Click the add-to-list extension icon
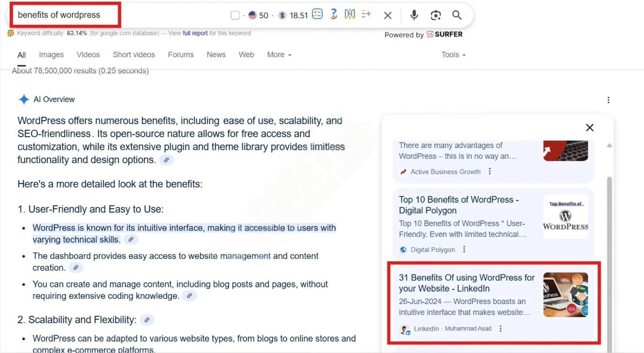The height and width of the screenshot is (353, 644). tap(366, 14)
